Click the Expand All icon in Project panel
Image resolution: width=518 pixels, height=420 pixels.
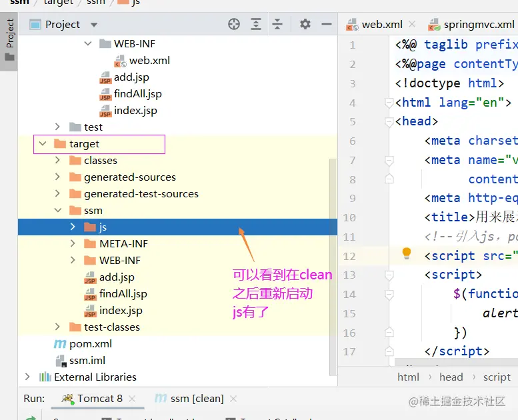pos(256,24)
